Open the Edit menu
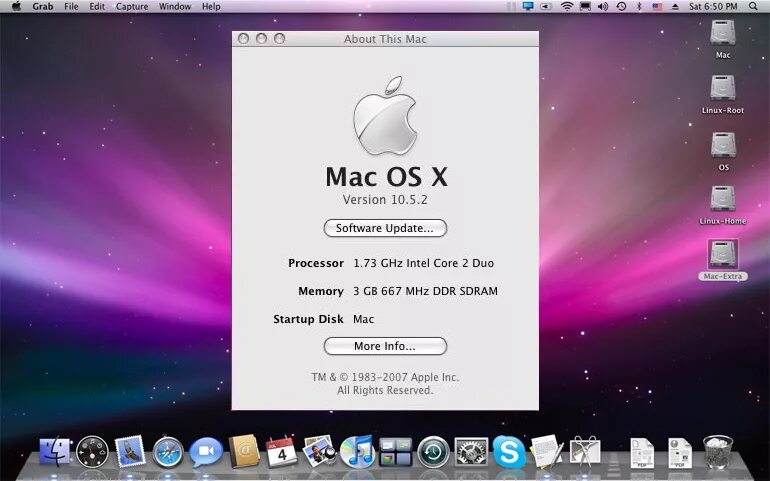 pyautogui.click(x=97, y=6)
